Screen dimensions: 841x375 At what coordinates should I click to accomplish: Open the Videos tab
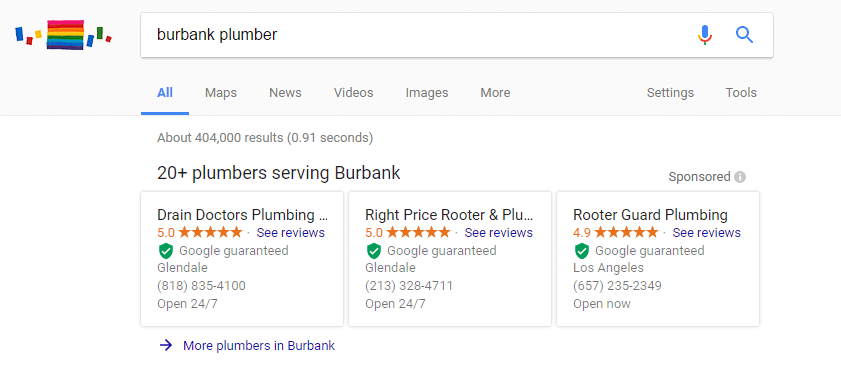(x=353, y=93)
